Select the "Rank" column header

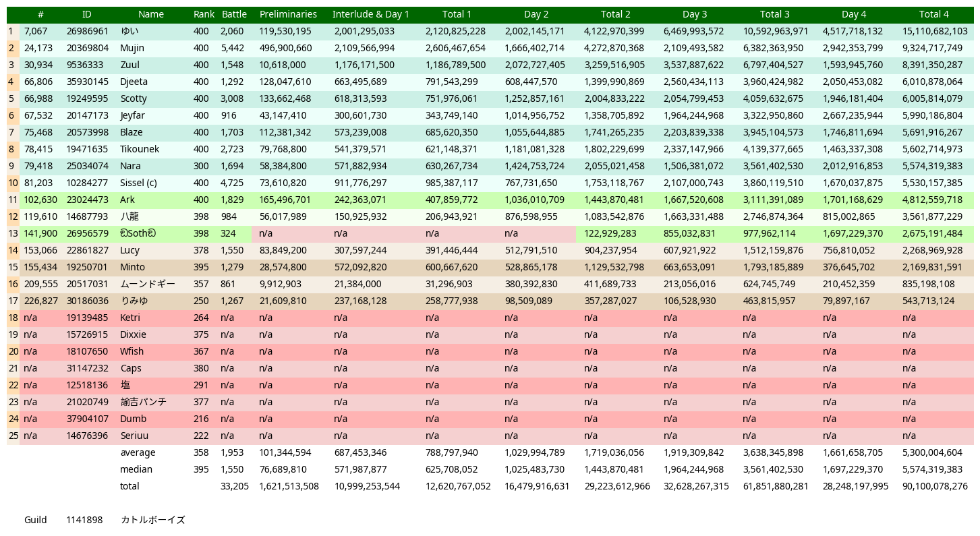204,14
